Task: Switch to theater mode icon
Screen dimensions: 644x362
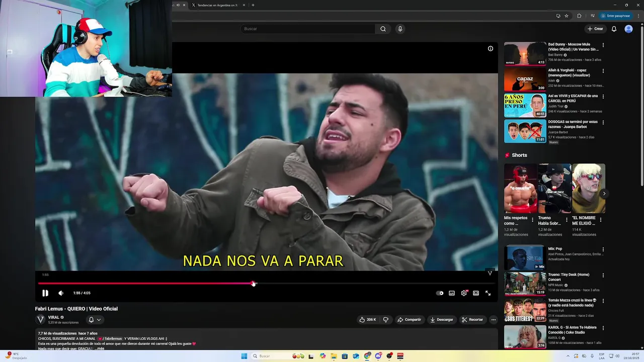Action: tap(476, 293)
